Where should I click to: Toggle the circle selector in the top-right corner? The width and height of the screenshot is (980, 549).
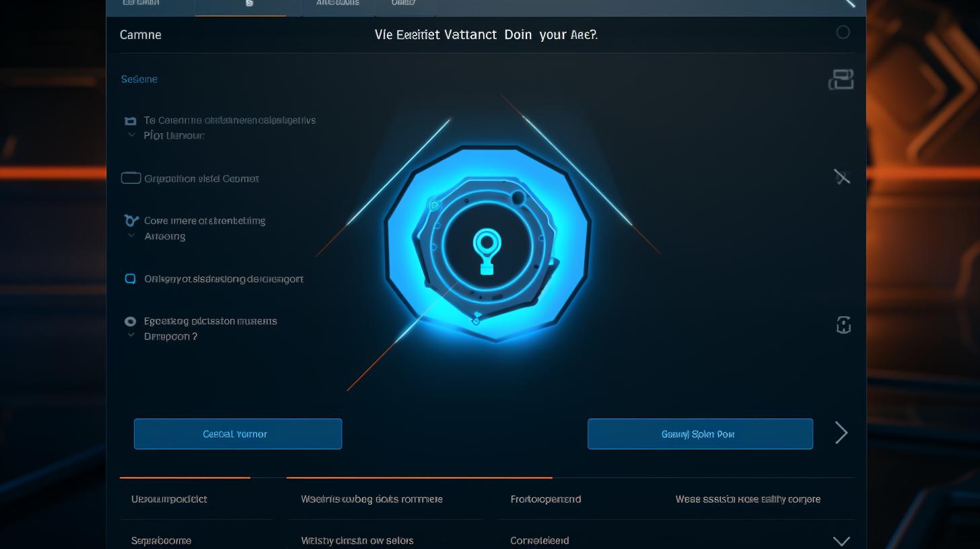coord(842,32)
